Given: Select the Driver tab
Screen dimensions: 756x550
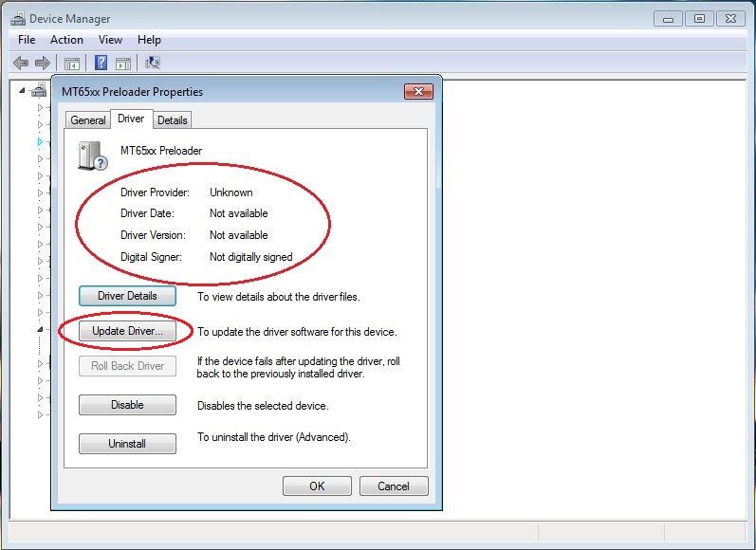Looking at the screenshot, I should point(131,119).
